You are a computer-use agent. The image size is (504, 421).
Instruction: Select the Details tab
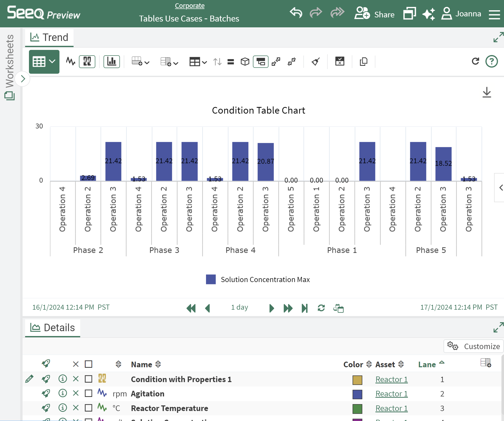point(53,328)
